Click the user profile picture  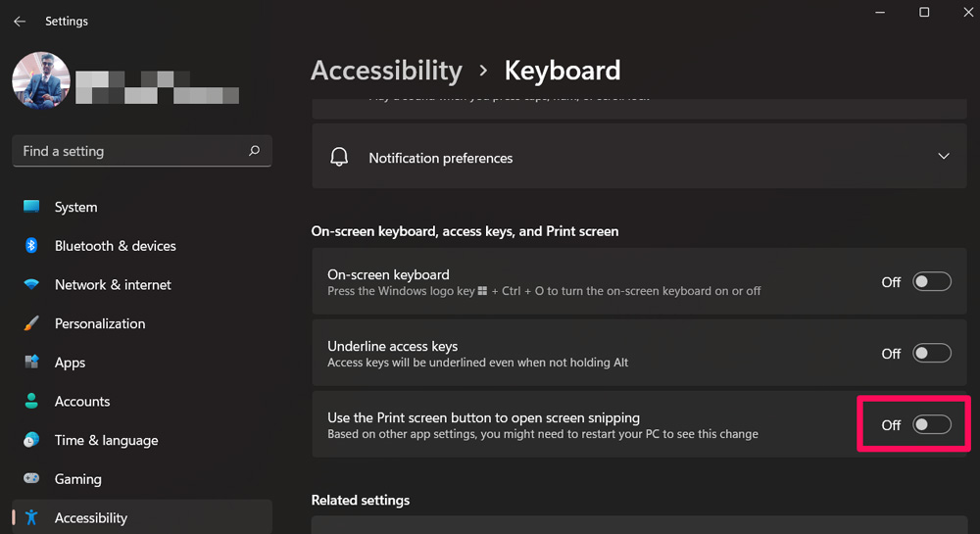coord(40,80)
